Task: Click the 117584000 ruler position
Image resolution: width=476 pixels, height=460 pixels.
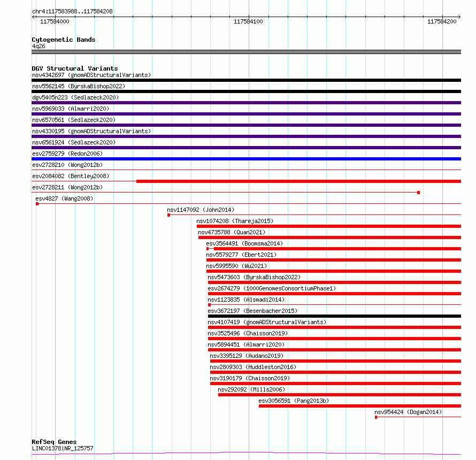Action: (55, 21)
